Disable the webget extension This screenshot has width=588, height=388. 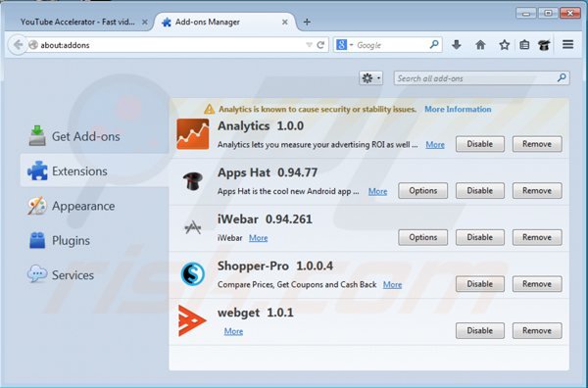click(479, 330)
